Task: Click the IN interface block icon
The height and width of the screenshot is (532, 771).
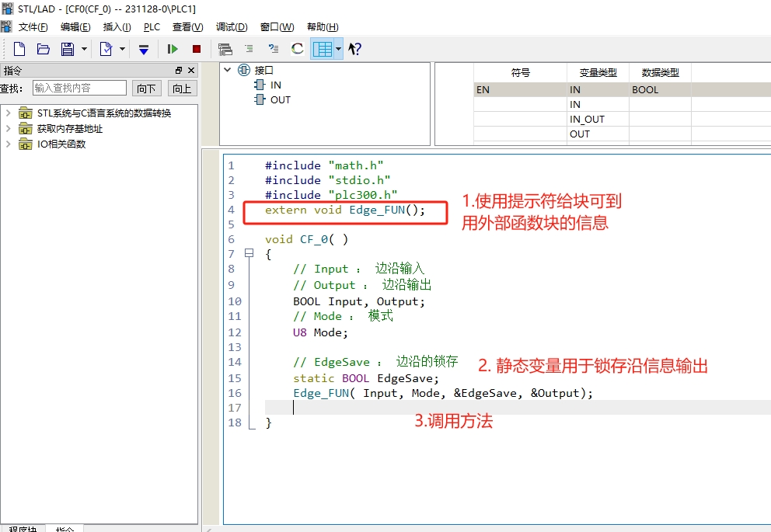Action: [260, 85]
